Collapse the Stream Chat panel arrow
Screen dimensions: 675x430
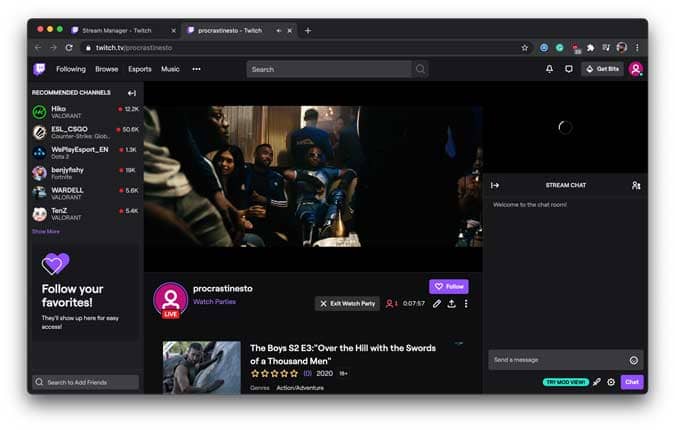495,185
